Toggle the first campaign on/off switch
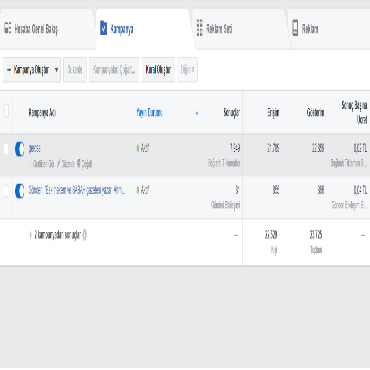The image size is (370, 370). [20, 149]
